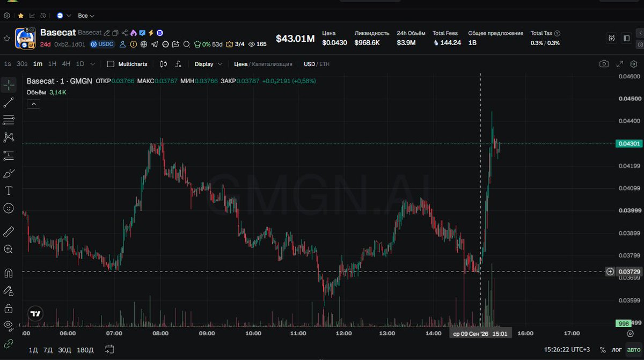Open token search magnifier icon
The height and width of the screenshot is (360, 644).
(x=186, y=45)
